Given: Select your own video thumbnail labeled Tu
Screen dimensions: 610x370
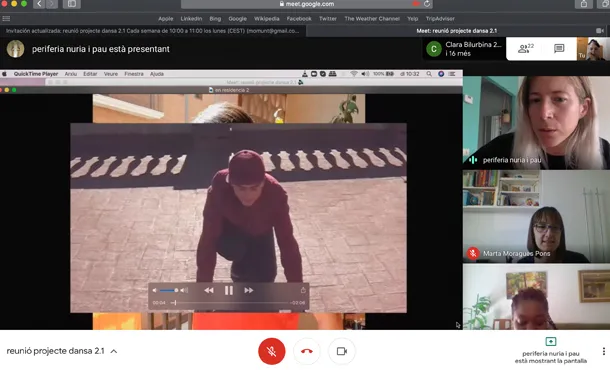Looking at the screenshot, I should pyautogui.click(x=593, y=49).
